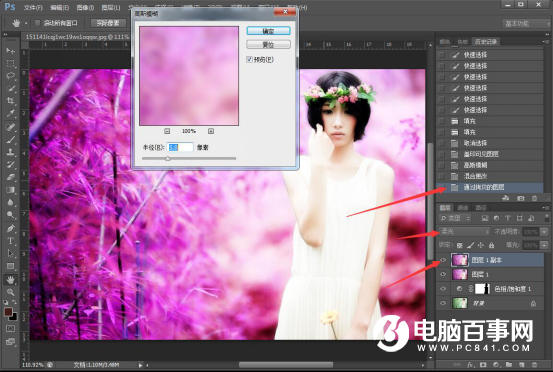Add layer style via fx icon

point(470,365)
